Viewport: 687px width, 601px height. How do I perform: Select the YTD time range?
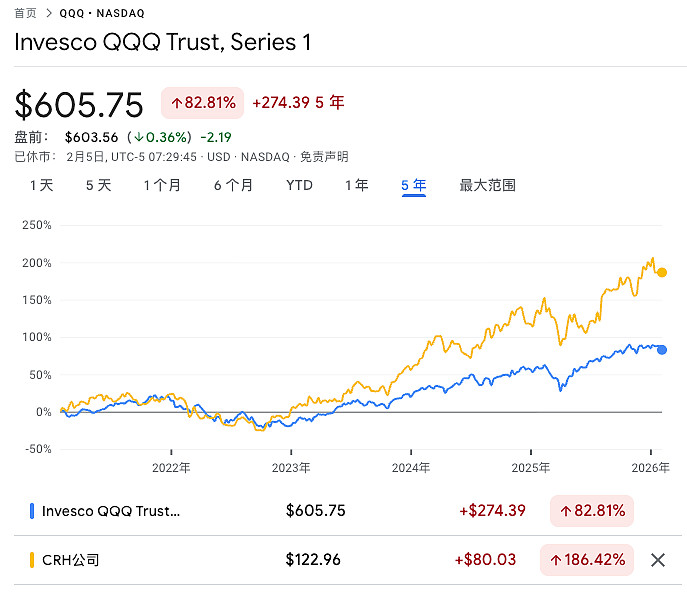click(299, 185)
